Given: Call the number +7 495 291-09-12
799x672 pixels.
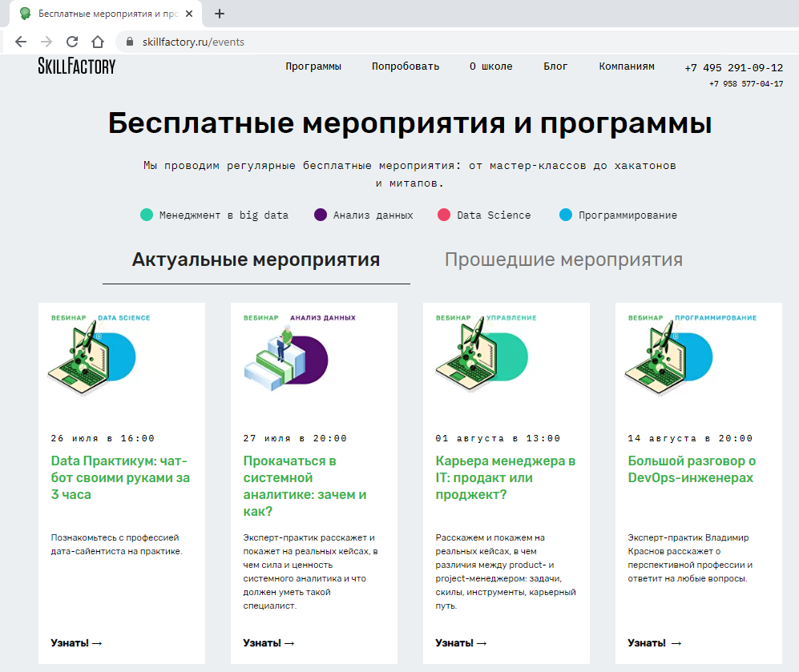Looking at the screenshot, I should click(x=732, y=67).
